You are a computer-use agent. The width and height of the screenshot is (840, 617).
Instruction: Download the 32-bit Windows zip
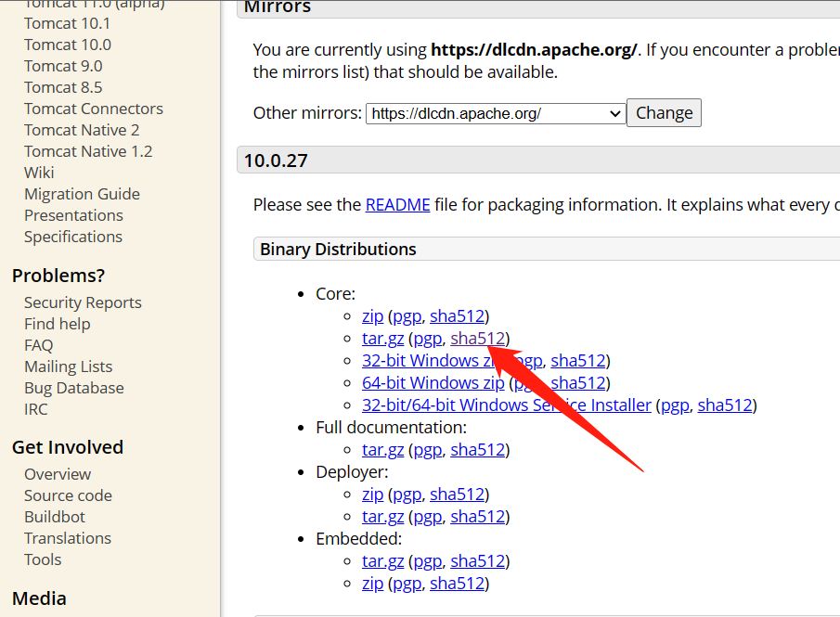coord(428,361)
